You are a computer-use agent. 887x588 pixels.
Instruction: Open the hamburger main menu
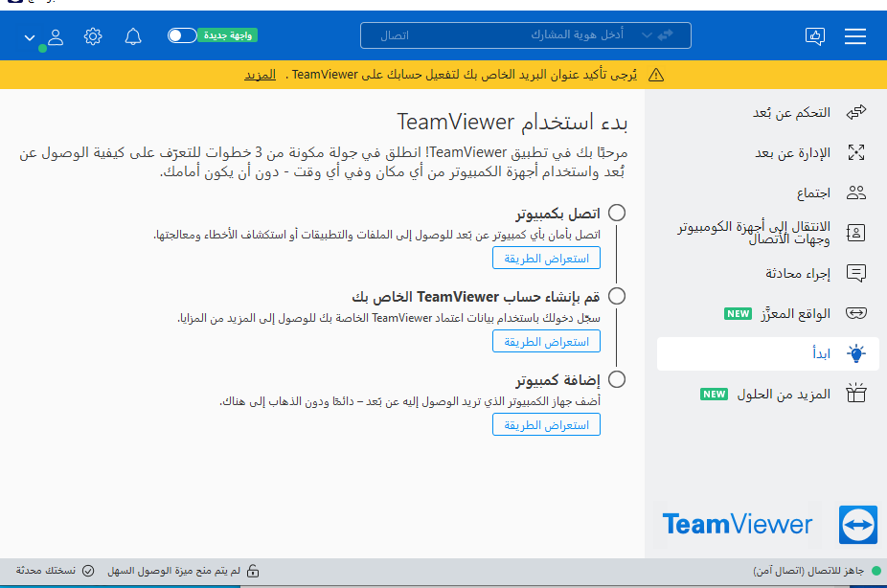pos(854,36)
